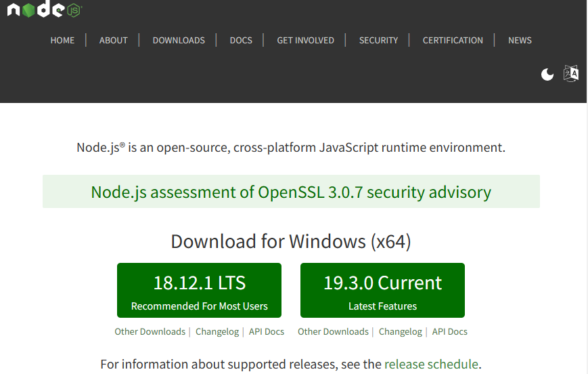The width and height of the screenshot is (588, 374).
Task: Open the ABOUT menu item
Action: (x=113, y=40)
